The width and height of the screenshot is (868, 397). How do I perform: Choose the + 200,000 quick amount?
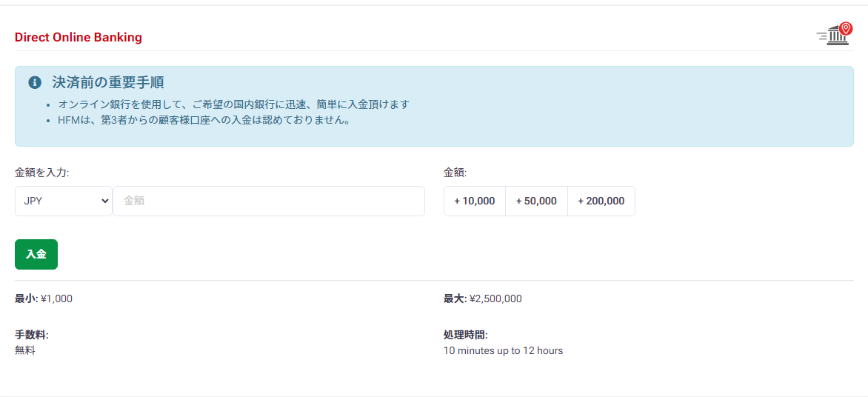601,201
